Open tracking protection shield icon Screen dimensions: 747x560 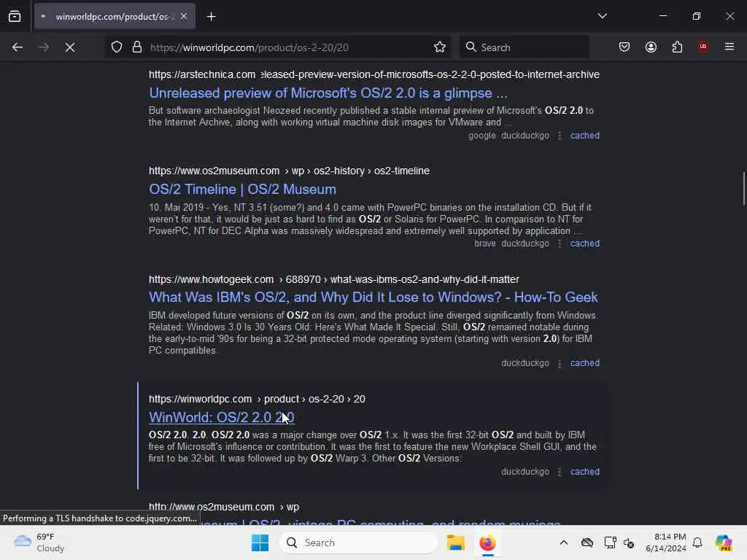(x=117, y=47)
